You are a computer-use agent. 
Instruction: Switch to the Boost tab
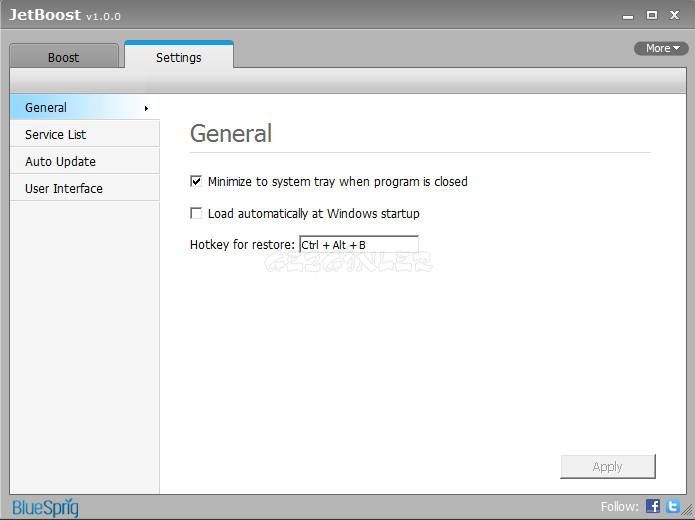(64, 58)
